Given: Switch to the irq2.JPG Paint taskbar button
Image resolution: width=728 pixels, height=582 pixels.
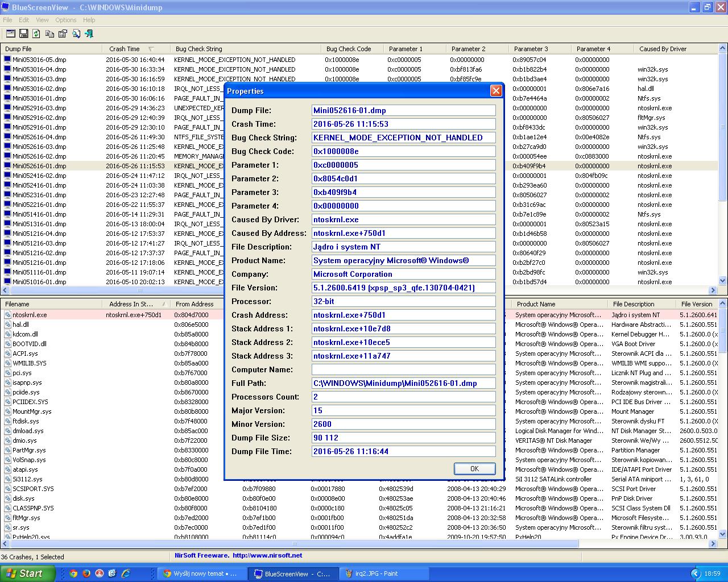Looking at the screenshot, I should 377,573.
